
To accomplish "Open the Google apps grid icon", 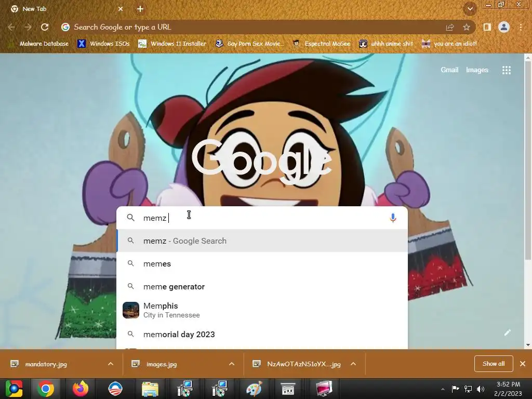I will (x=506, y=70).
